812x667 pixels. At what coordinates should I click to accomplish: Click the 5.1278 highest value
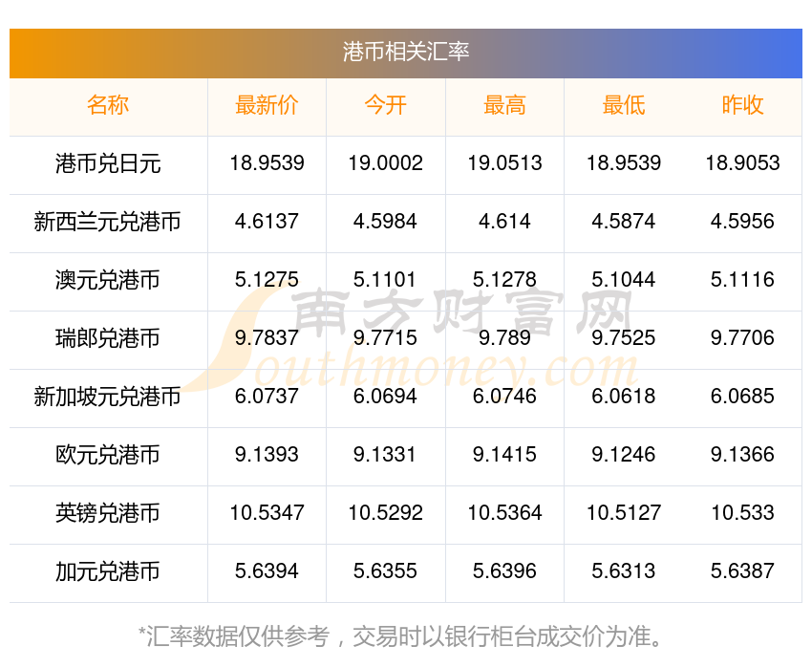click(504, 280)
